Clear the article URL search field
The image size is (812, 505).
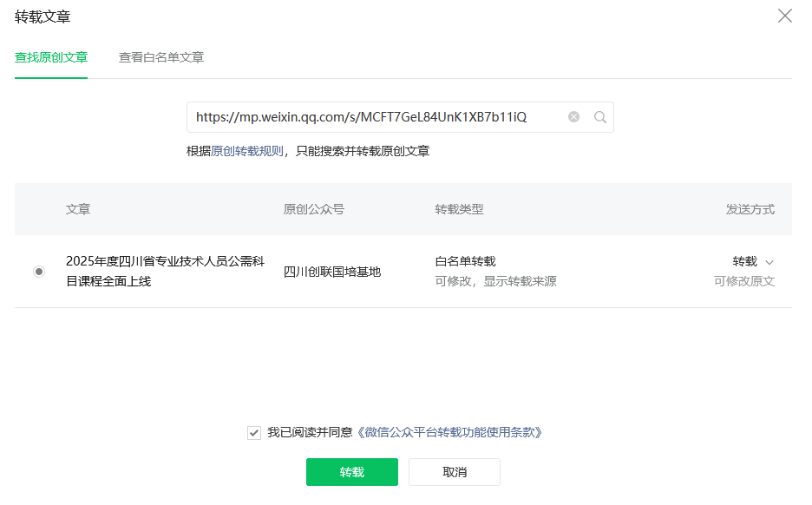tap(573, 117)
